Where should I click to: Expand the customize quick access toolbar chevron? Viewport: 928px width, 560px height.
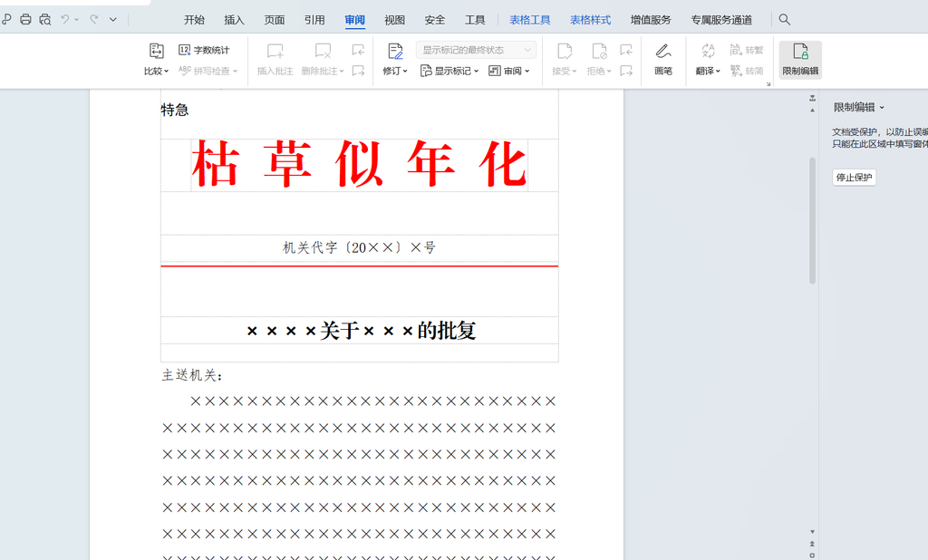113,20
